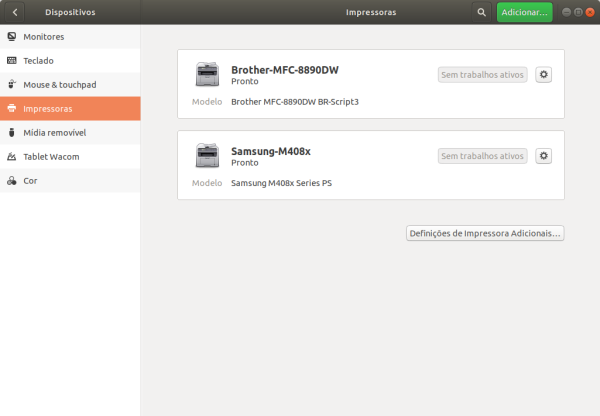Screen dimensions: 600x416
Task: Go to the Teclado settings panel
Action: point(70,61)
